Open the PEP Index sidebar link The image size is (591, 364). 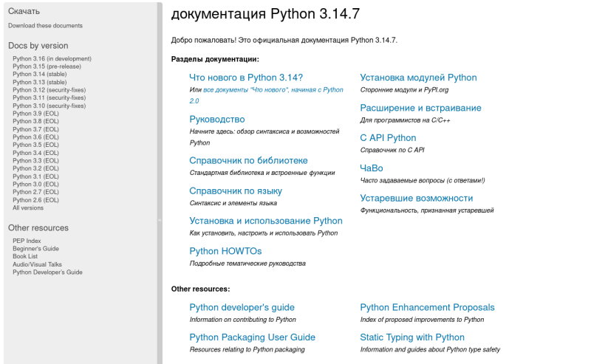(27, 241)
